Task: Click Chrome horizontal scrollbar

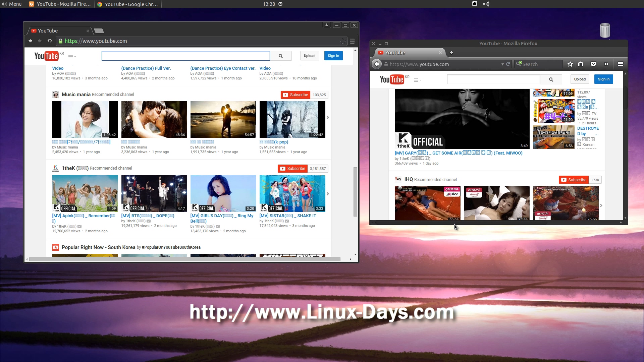Action: [x=184, y=259]
